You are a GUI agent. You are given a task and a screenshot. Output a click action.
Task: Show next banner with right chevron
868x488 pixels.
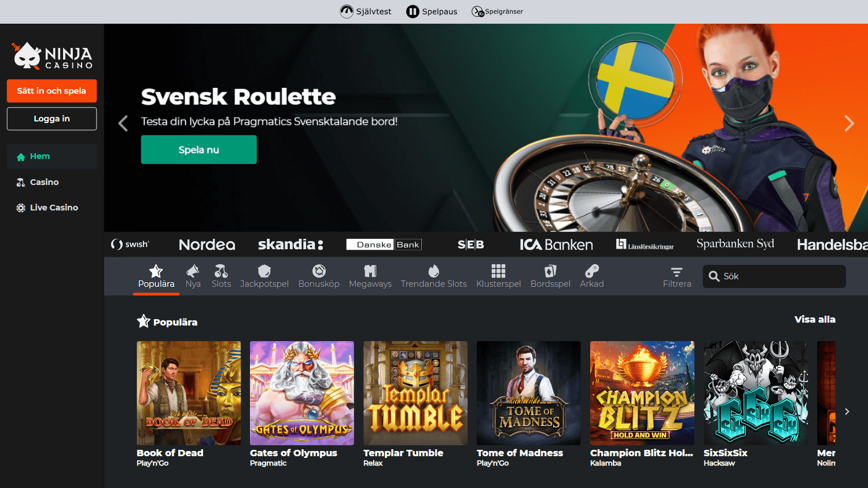pyautogui.click(x=849, y=123)
